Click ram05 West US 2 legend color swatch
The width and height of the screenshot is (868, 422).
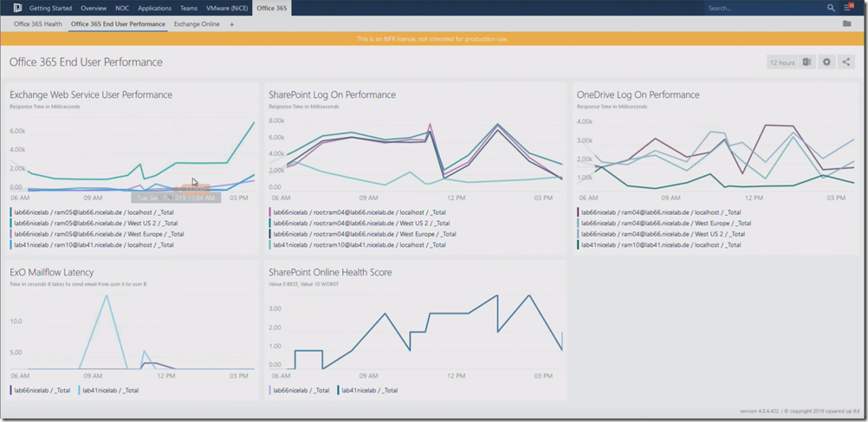coord(11,224)
